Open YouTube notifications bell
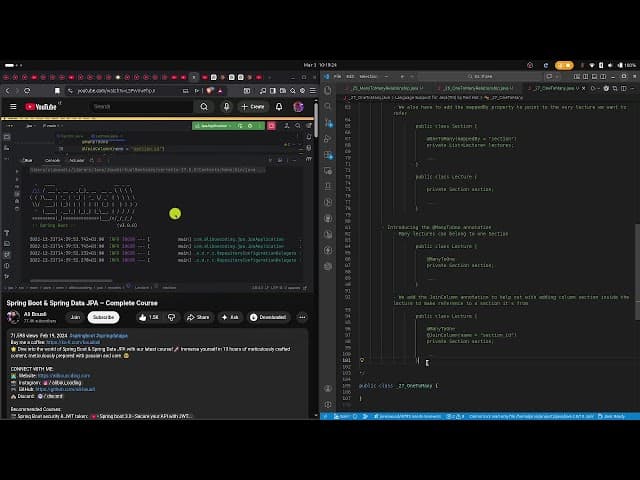640x480 pixels. [x=279, y=106]
